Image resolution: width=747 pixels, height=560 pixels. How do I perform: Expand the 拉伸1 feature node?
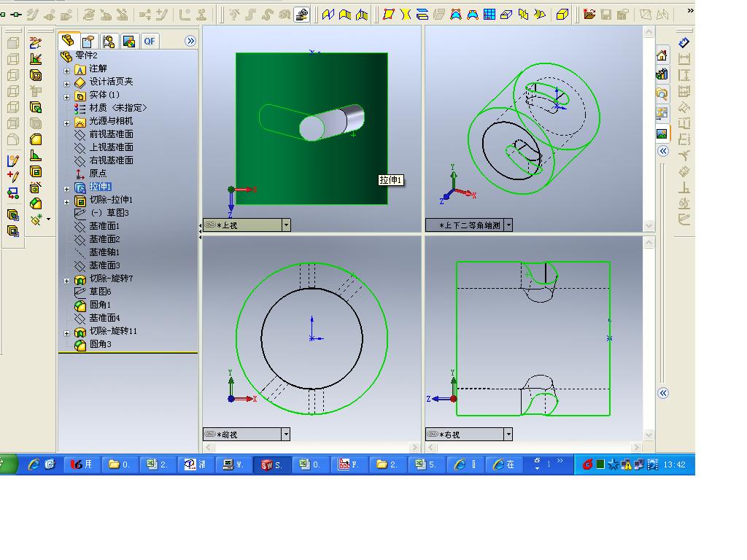66,189
